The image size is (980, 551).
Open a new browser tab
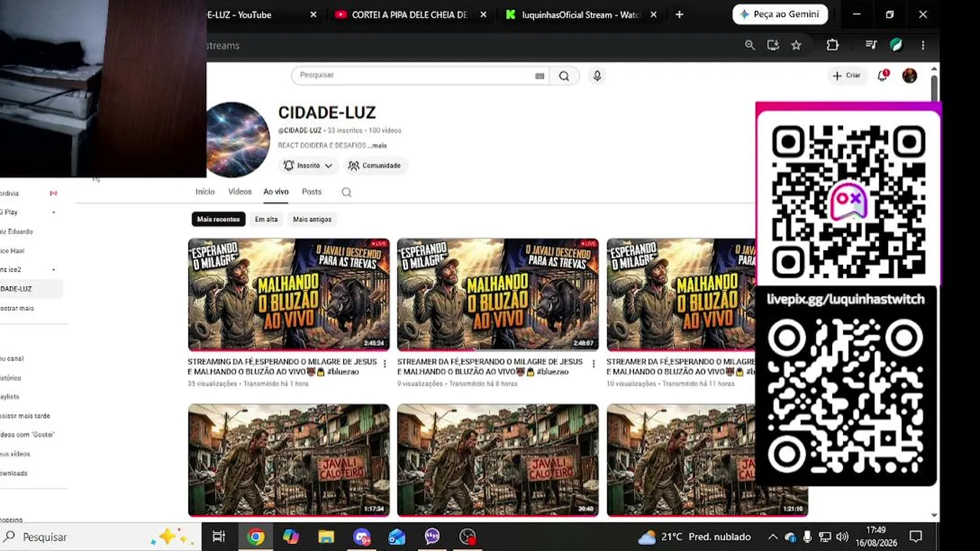pos(679,15)
